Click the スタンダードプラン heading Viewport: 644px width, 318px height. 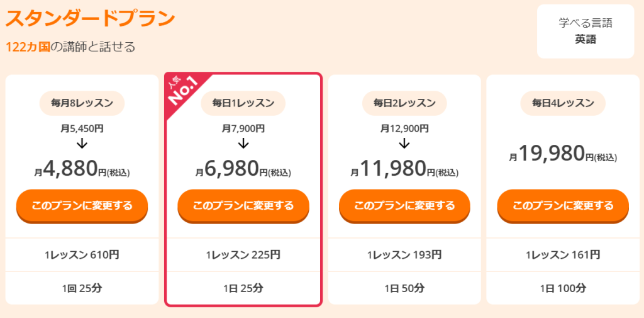coord(90,18)
